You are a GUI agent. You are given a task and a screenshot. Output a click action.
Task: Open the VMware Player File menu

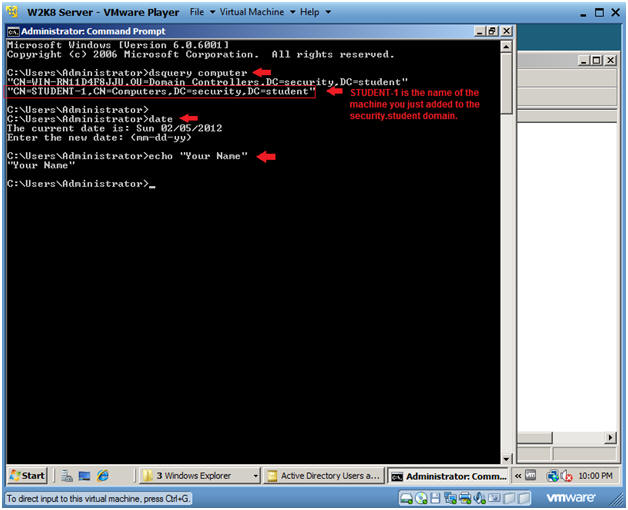pyautogui.click(x=202, y=12)
